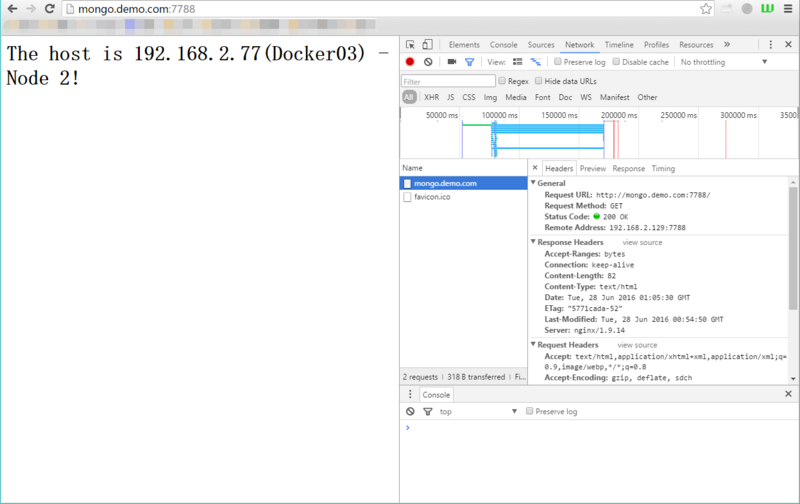Viewport: 800px width, 504px height.
Task: Open the console context top dropdown
Action: click(x=478, y=411)
